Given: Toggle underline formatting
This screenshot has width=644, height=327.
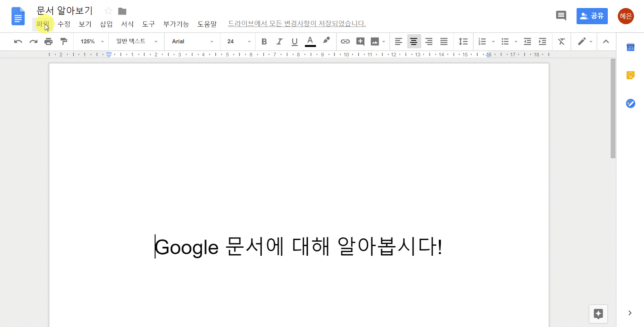Looking at the screenshot, I should [295, 41].
